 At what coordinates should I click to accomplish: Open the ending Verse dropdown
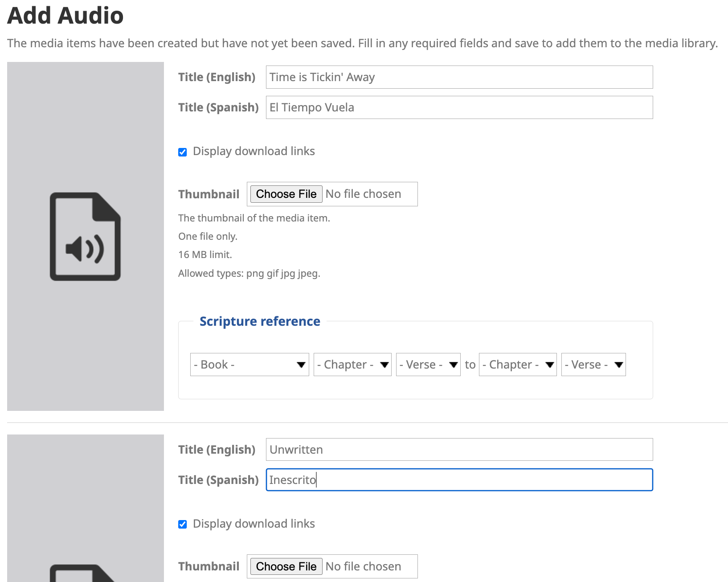[x=593, y=365]
